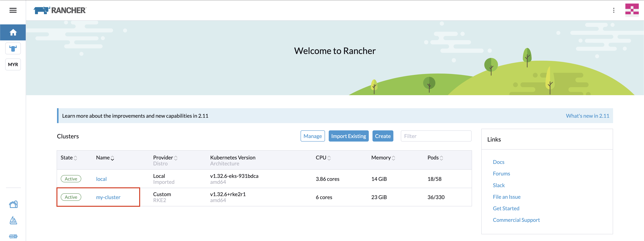Sort clusters by Memory column

click(x=383, y=158)
